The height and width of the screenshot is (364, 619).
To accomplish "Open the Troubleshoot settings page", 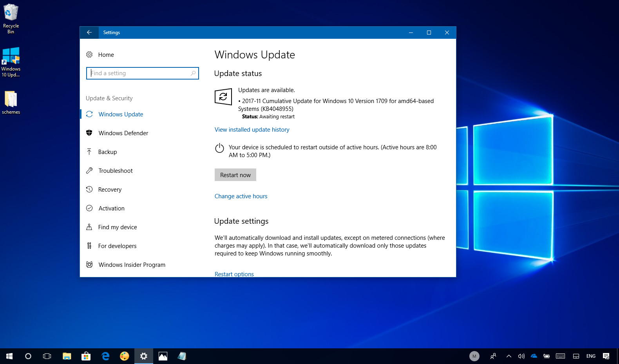I will pos(115,171).
